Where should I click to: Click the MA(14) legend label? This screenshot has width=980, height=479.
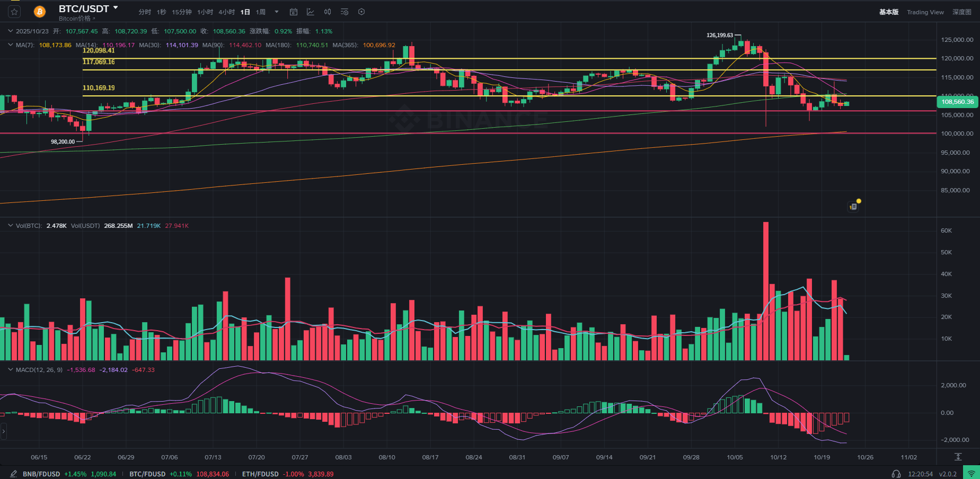click(86, 45)
